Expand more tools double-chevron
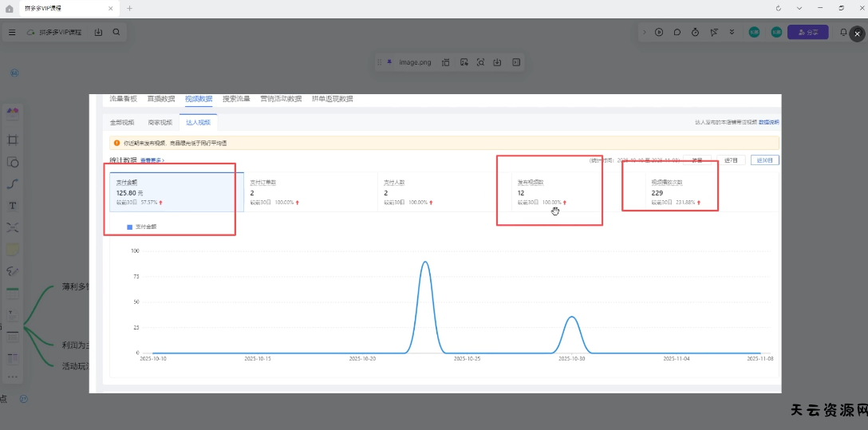 pyautogui.click(x=732, y=33)
